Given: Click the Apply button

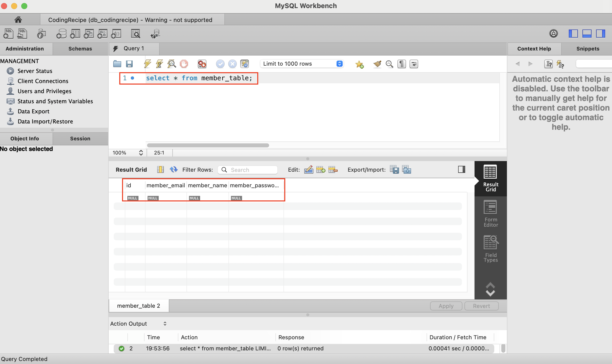Looking at the screenshot, I should click(x=446, y=306).
